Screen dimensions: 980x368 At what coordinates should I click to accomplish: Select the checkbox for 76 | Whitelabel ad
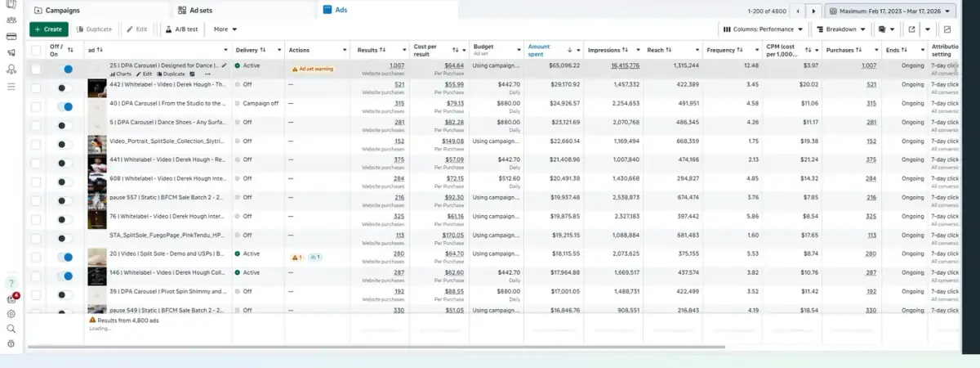click(36, 219)
